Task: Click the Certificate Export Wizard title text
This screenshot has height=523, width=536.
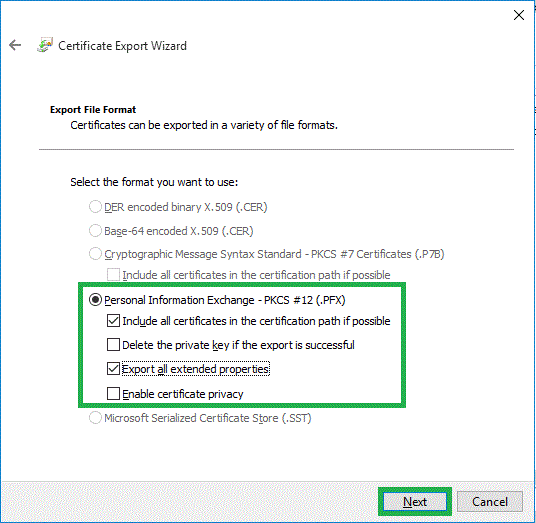Action: click(x=122, y=46)
